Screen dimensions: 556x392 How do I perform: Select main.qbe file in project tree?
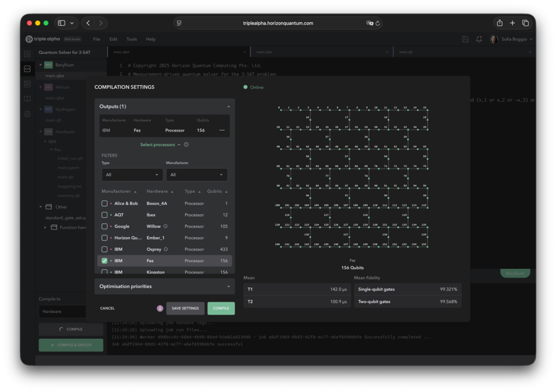tap(55, 75)
